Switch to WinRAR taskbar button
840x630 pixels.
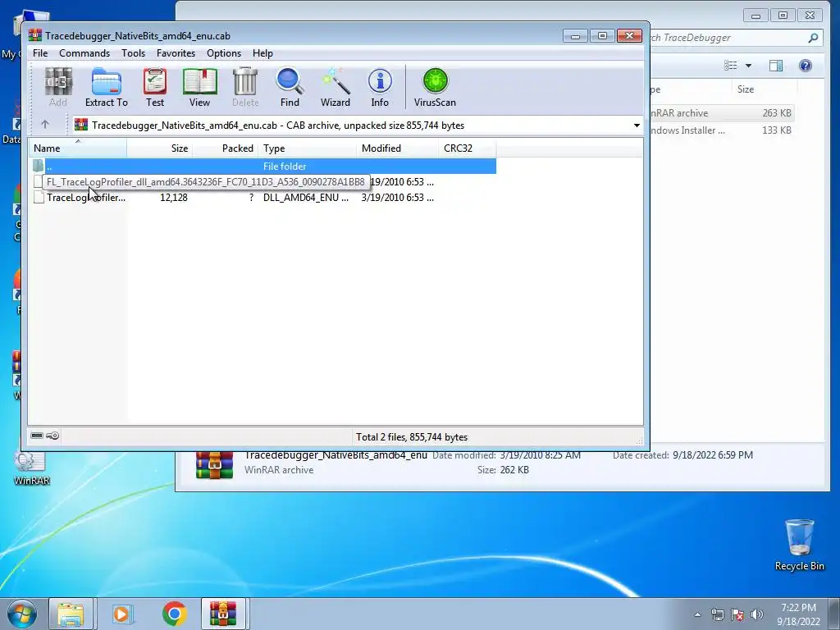(x=223, y=614)
